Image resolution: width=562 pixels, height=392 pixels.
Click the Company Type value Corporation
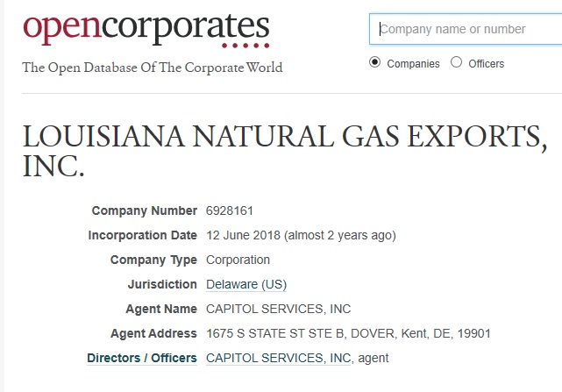(x=238, y=260)
